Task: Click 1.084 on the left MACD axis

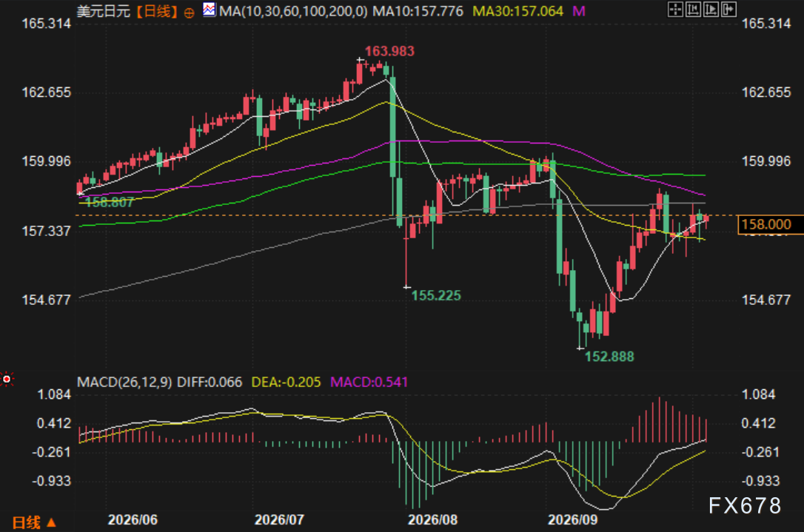Action: [54, 394]
